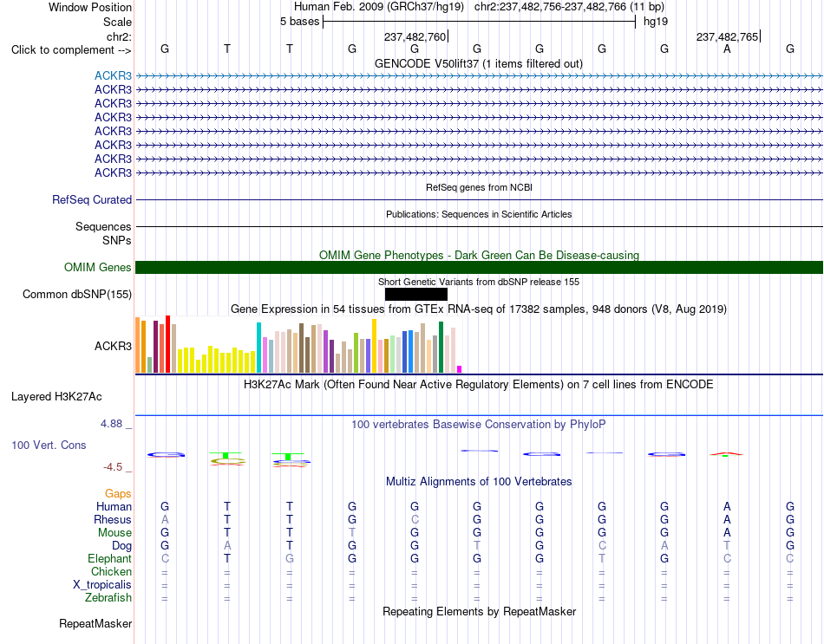
Task: Click the 4.88 PhyloP upper scale value
Action: [111, 423]
